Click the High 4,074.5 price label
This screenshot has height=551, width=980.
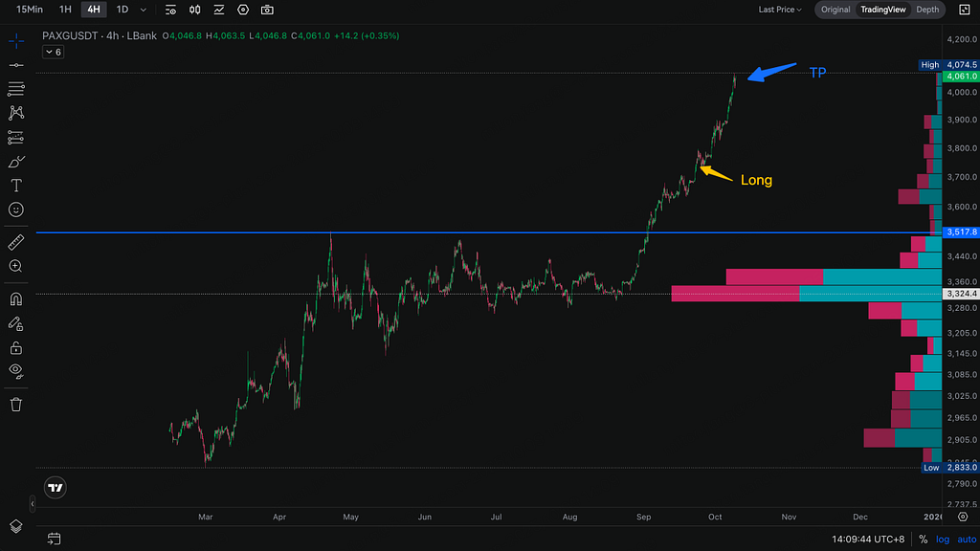pyautogui.click(x=948, y=64)
